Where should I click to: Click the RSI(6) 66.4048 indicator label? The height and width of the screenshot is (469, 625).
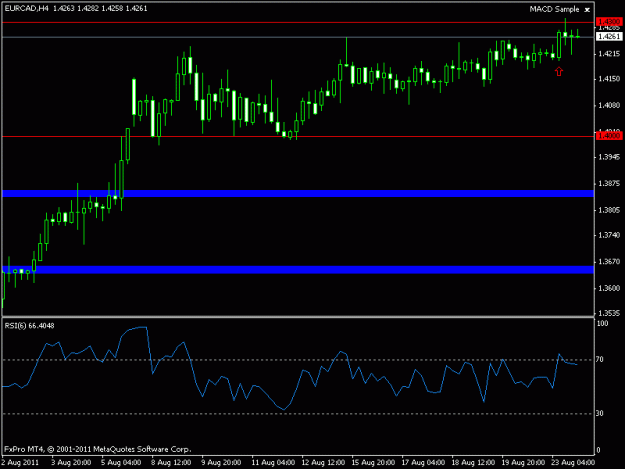point(29,326)
